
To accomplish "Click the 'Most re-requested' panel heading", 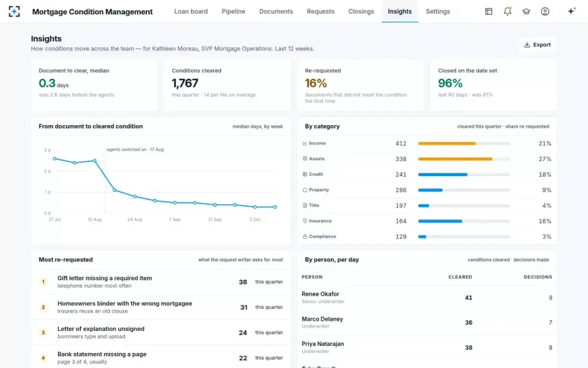I will [66, 260].
